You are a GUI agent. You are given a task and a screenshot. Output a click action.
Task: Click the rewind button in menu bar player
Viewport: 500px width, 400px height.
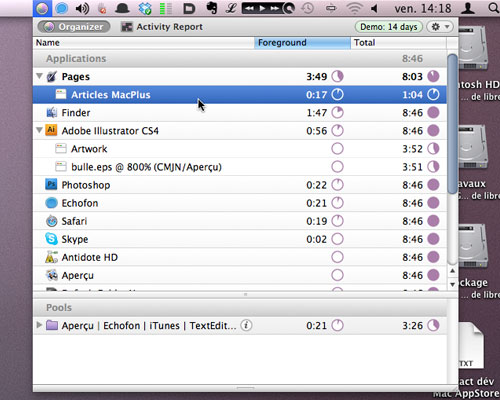pyautogui.click(x=249, y=8)
